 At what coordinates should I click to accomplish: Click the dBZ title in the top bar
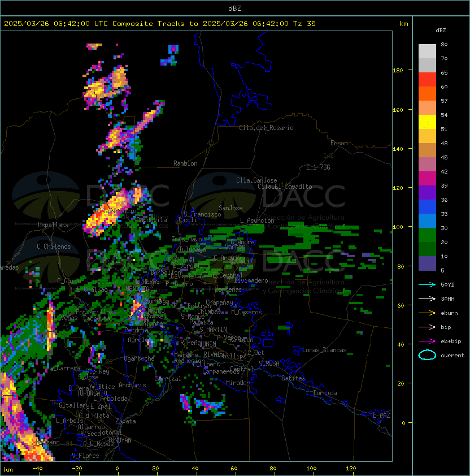pos(235,8)
